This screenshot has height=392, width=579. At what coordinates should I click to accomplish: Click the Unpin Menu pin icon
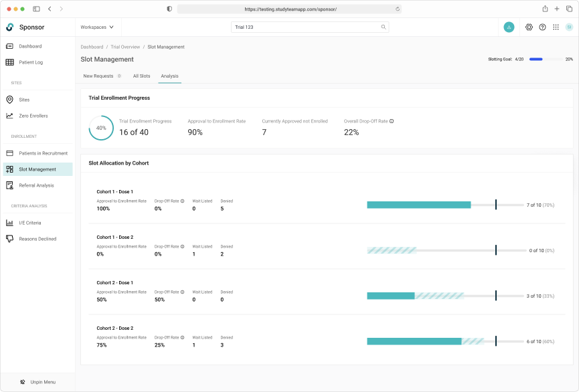point(23,382)
